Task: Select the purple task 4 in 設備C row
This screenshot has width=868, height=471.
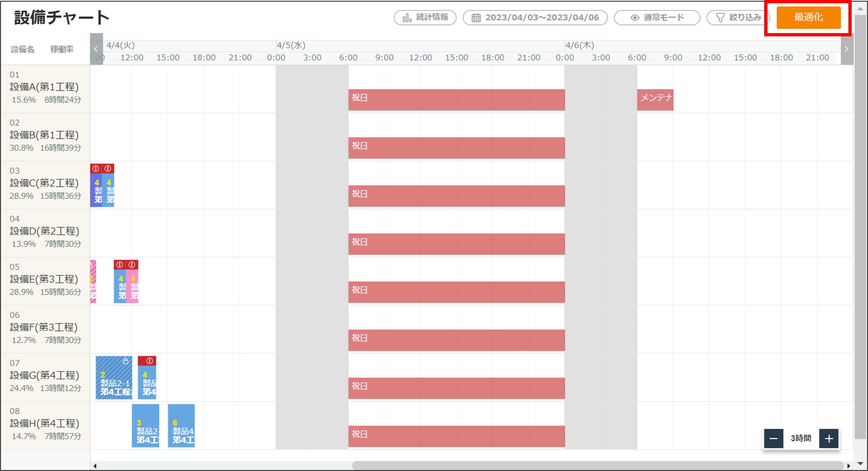Action: [96, 185]
